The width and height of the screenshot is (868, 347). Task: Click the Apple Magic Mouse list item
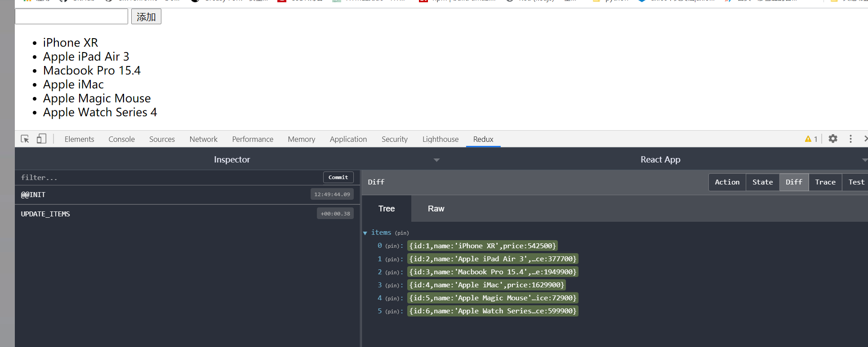click(97, 98)
